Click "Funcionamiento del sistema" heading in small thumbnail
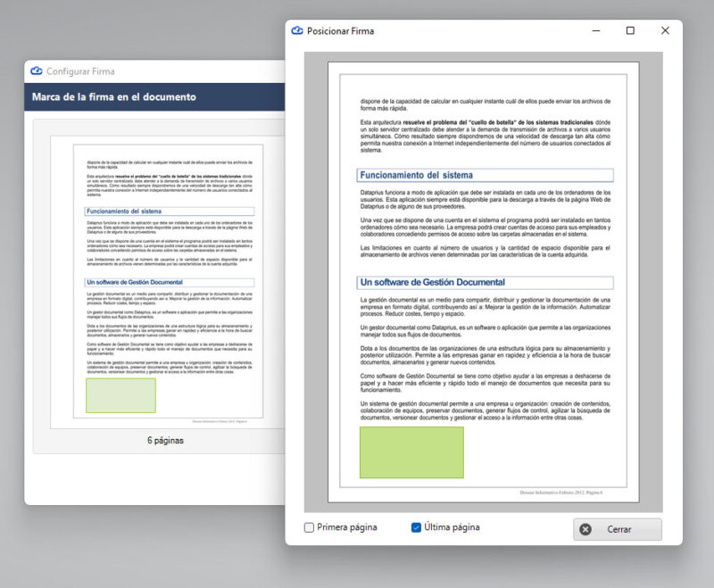 pyautogui.click(x=125, y=211)
